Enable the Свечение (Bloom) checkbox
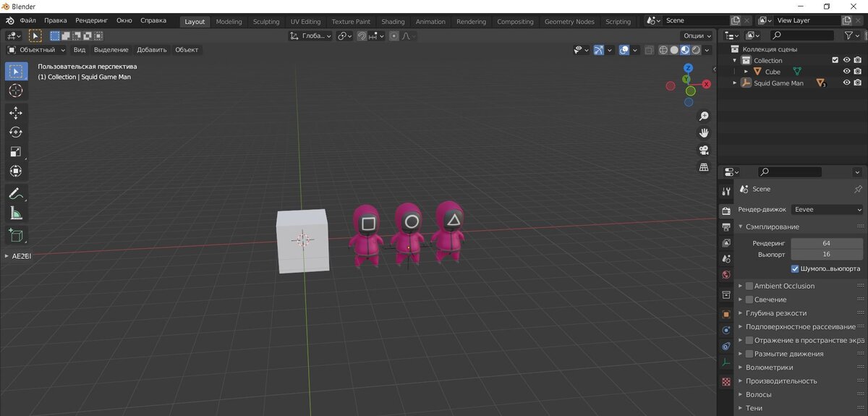 pyautogui.click(x=749, y=300)
